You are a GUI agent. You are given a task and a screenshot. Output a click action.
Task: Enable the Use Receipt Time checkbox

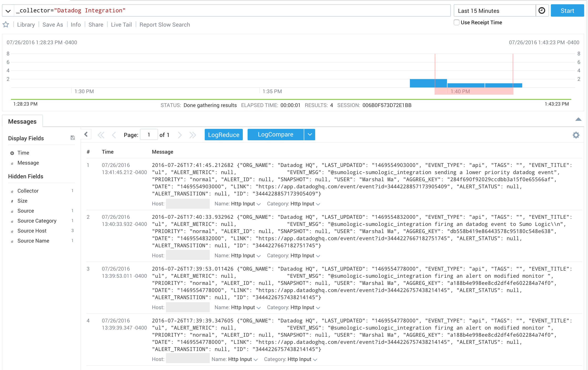[456, 22]
